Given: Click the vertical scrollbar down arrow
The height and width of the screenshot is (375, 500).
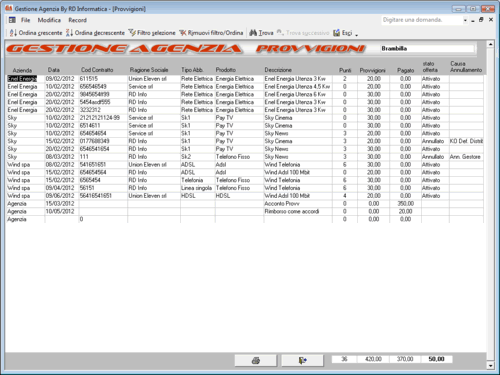Looking at the screenshot, I should click(x=490, y=365).
